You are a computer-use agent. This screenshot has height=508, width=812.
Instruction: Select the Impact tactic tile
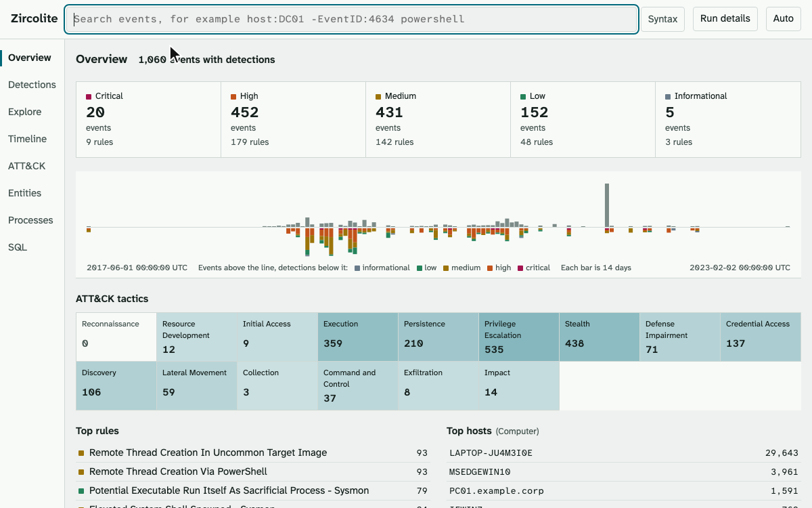tap(519, 385)
